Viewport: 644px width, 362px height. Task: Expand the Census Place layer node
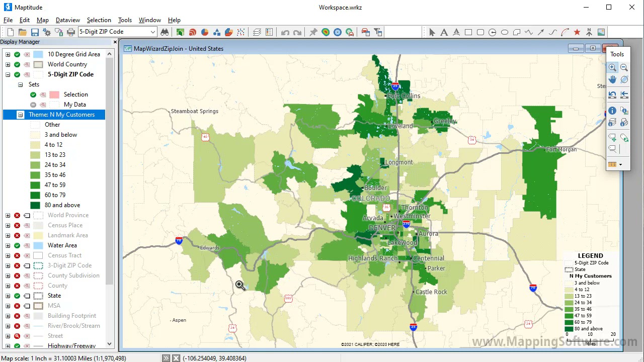click(x=8, y=225)
